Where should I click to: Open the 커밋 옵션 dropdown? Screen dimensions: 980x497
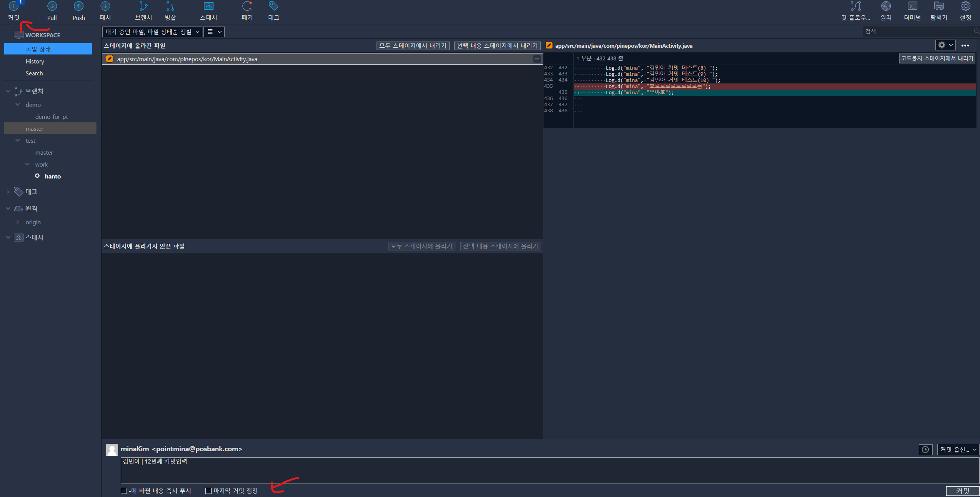click(x=958, y=449)
